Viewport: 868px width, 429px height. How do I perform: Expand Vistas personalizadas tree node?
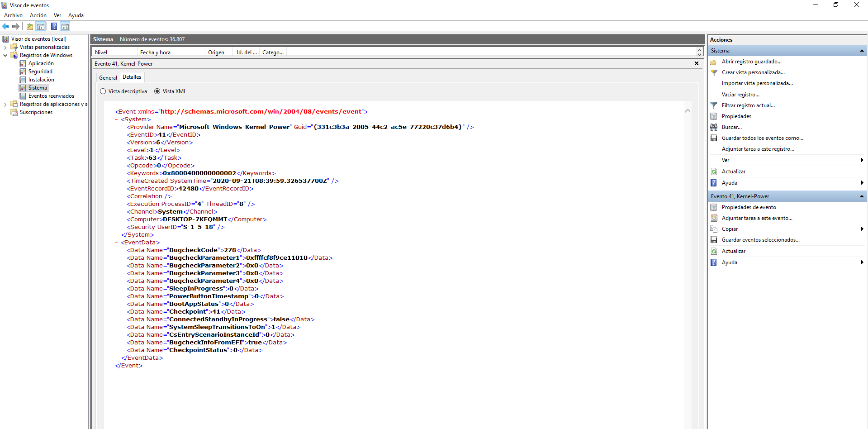pos(5,47)
